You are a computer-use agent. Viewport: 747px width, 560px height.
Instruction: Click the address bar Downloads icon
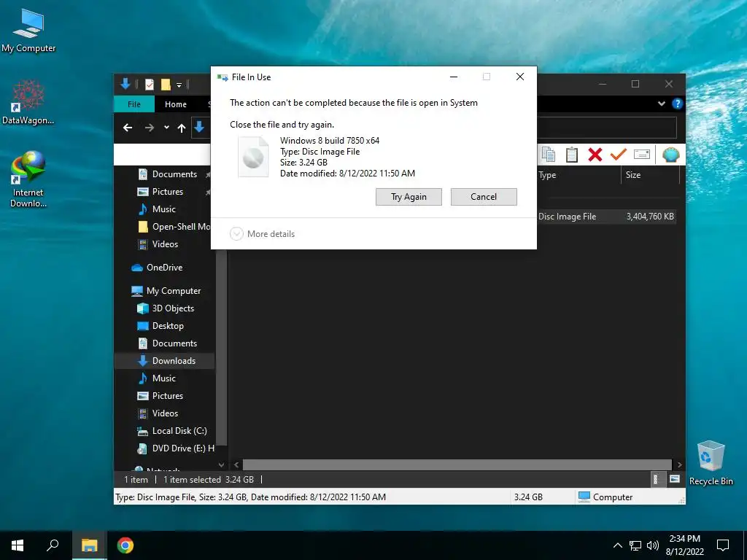point(199,127)
